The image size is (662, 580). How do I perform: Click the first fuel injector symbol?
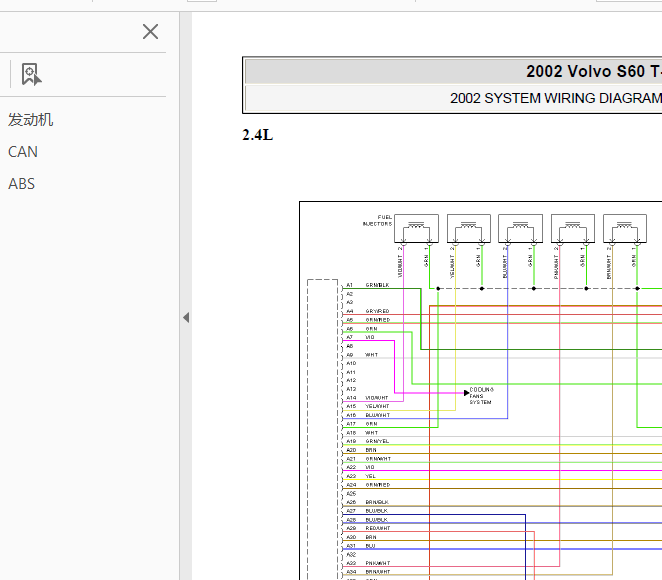coord(416,229)
